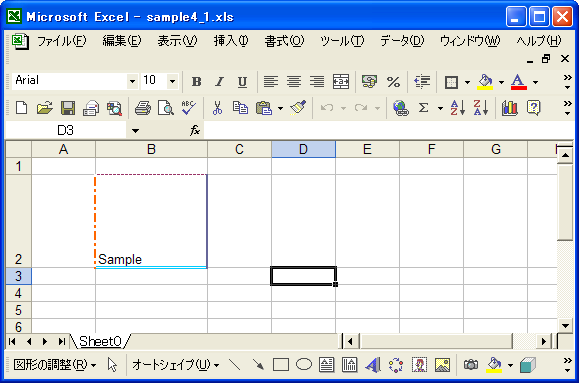This screenshot has height=383, width=579.
Task: Select the Oval drawing tool
Action: [304, 365]
